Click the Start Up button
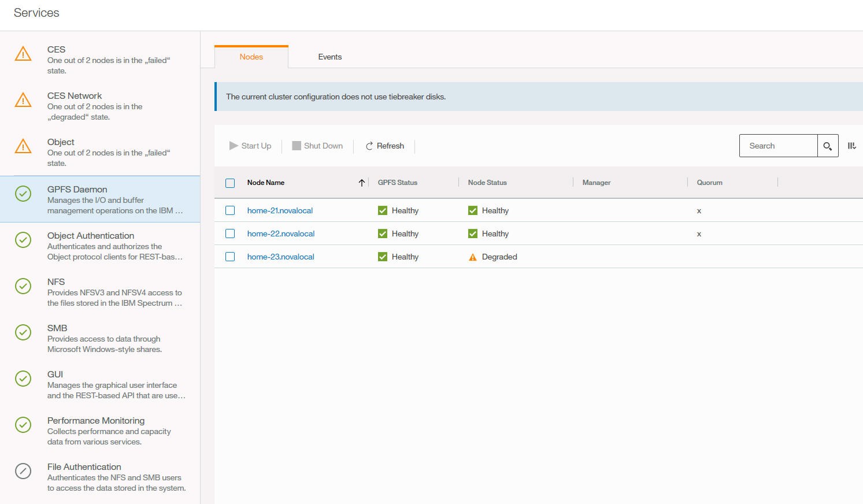The width and height of the screenshot is (863, 504). tap(250, 146)
